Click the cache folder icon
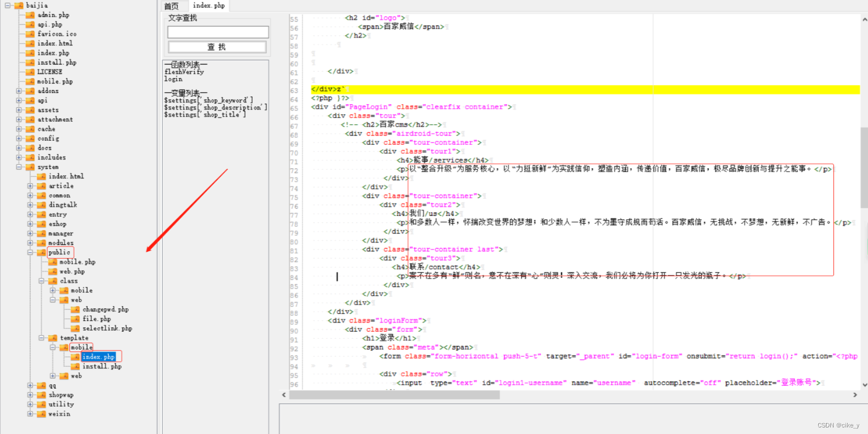 (x=30, y=129)
